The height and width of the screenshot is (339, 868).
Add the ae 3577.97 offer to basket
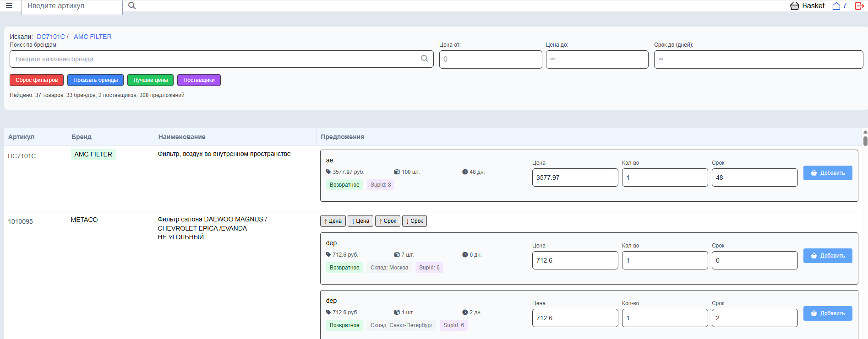(x=827, y=173)
